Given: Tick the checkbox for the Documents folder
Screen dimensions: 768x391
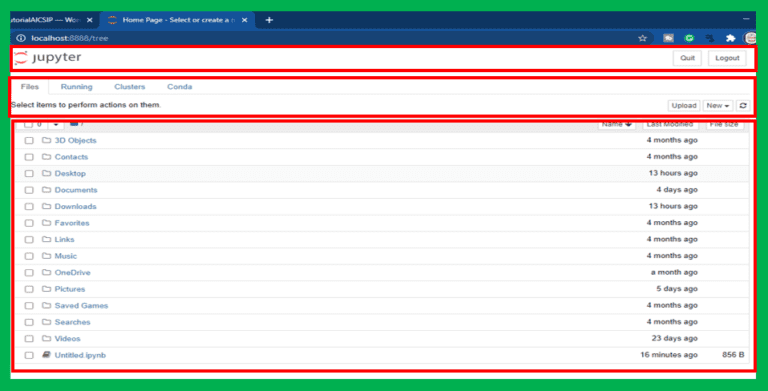Looking at the screenshot, I should click(x=29, y=190).
